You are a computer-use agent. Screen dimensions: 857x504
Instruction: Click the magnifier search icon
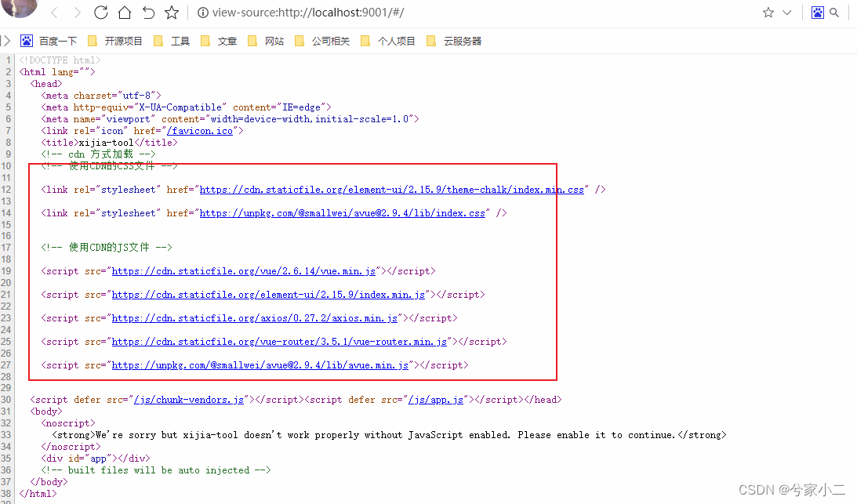click(834, 13)
